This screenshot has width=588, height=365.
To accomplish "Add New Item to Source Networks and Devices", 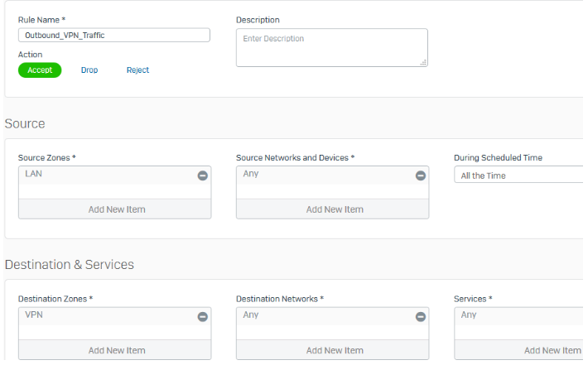I will (334, 209).
